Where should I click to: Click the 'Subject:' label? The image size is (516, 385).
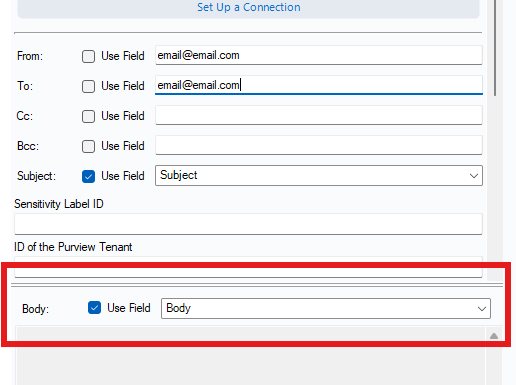coord(36,176)
